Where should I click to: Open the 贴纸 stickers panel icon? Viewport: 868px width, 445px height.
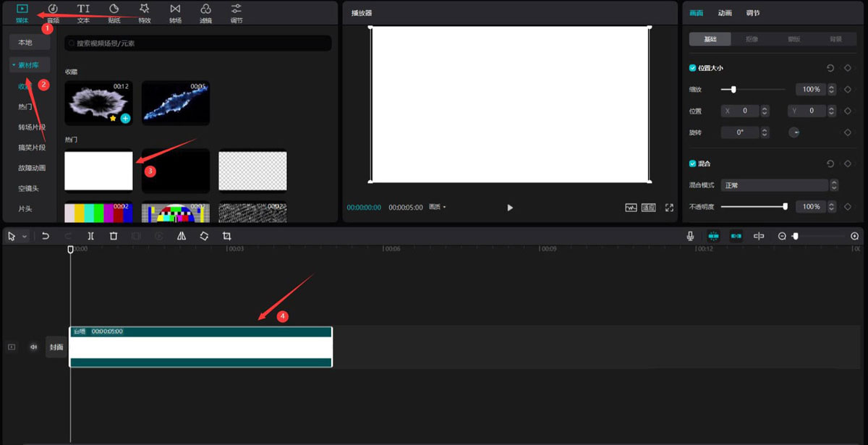[114, 12]
